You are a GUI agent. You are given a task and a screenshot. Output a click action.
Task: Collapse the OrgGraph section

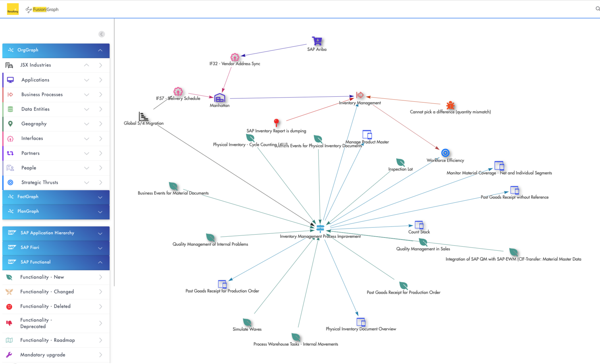[x=100, y=50]
